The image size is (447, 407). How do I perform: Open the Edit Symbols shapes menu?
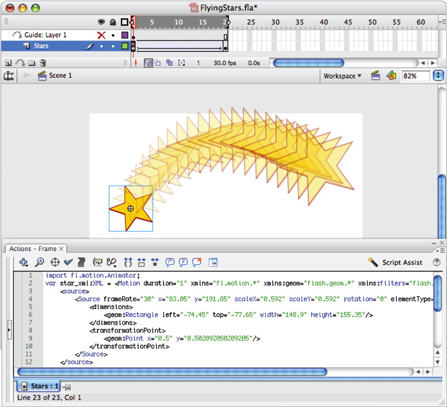(391, 76)
